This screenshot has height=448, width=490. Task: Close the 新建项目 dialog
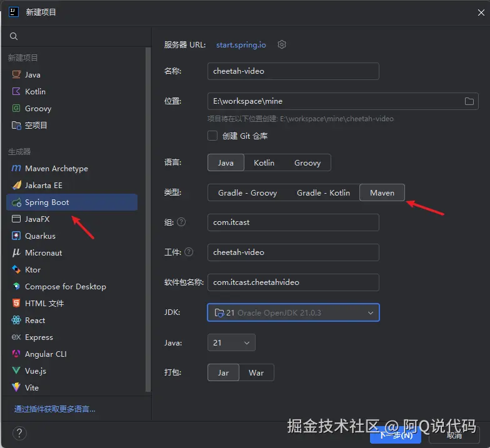(481, 12)
